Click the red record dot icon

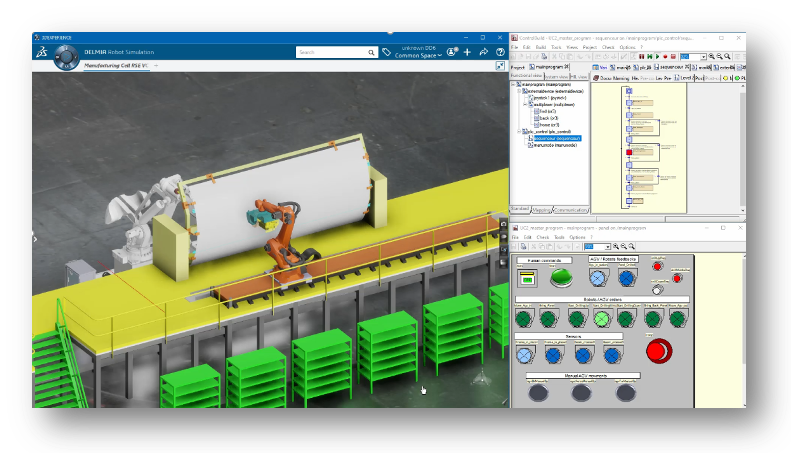pos(665,56)
